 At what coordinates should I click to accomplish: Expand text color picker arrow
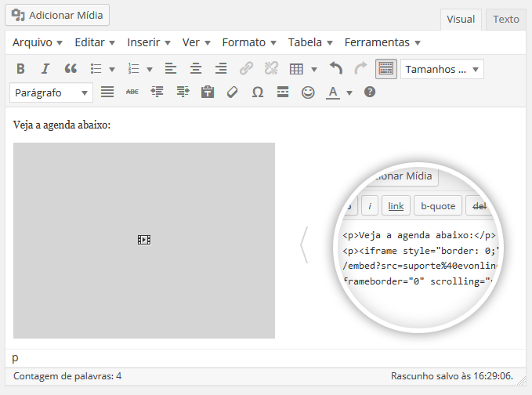tap(349, 92)
